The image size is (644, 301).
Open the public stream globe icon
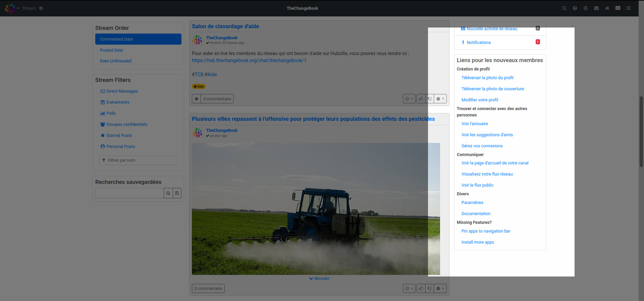586,8
